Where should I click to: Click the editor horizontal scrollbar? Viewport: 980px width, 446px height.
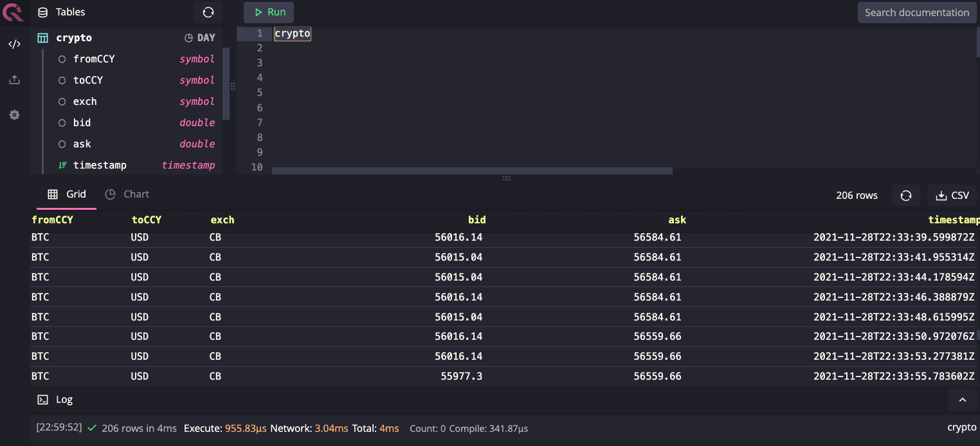click(x=471, y=171)
